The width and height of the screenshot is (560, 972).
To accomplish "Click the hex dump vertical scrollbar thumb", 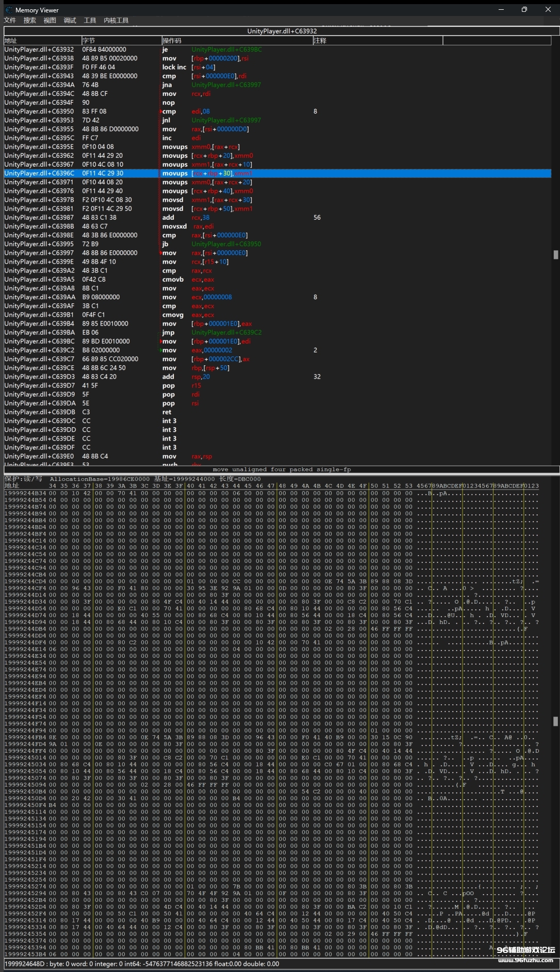I will [555, 721].
